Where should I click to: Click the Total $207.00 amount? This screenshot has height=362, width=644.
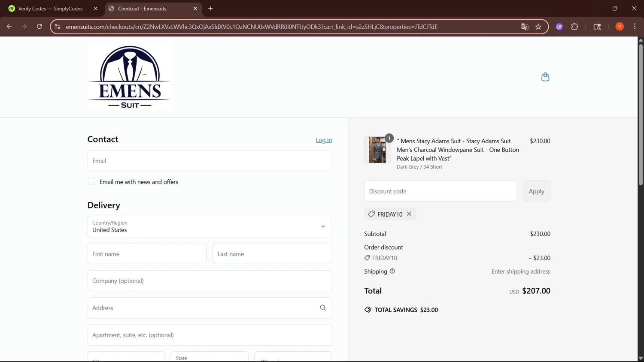(x=536, y=291)
